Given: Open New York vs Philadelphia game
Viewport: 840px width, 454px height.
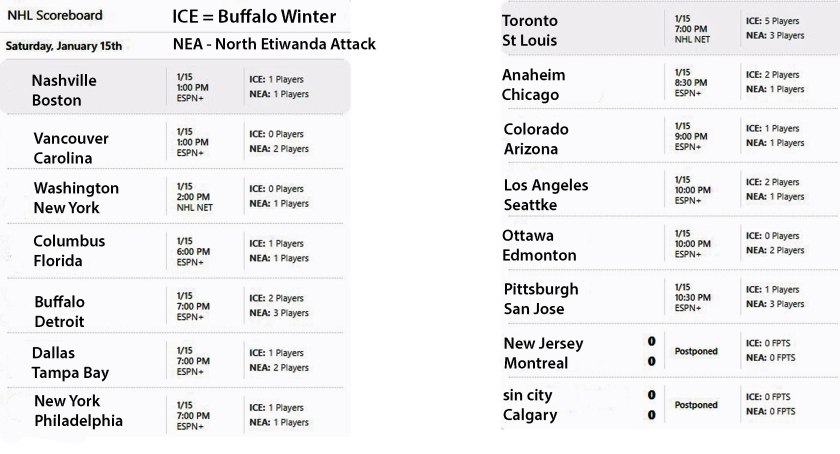Looking at the screenshot, I should point(175,412).
